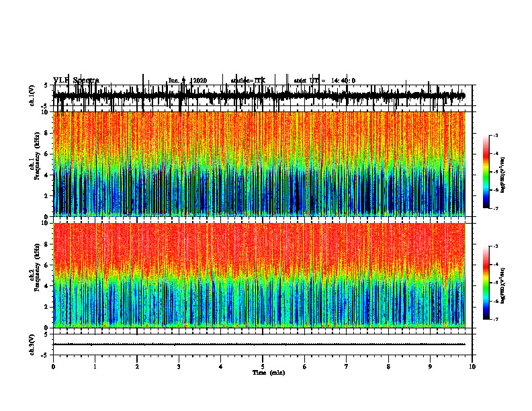Click the 'VLF Spectra' plot title
This screenshot has width=532, height=411.
[x=76, y=81]
